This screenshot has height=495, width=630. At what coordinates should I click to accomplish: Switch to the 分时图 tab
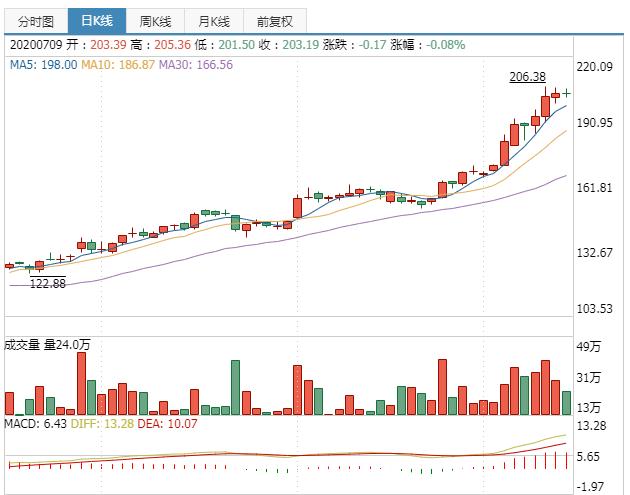click(x=35, y=21)
